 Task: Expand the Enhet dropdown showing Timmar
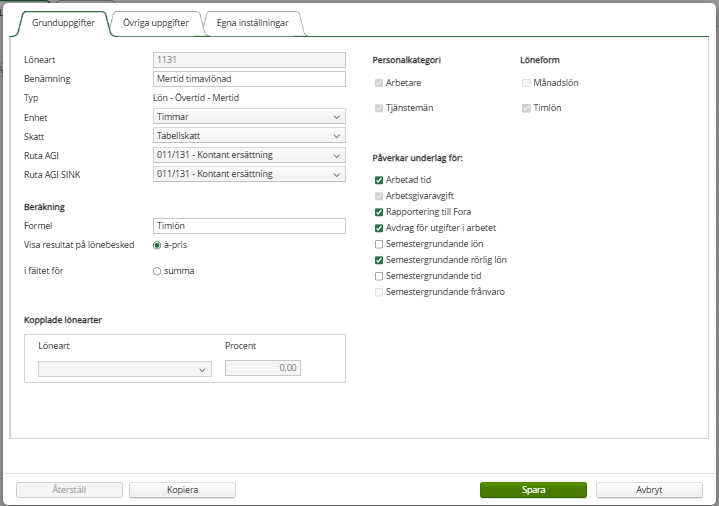pos(249,117)
